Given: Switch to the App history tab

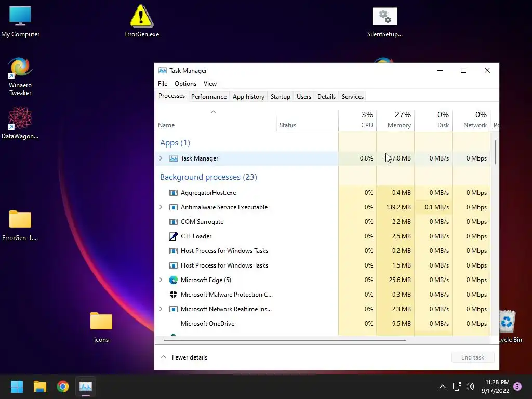Looking at the screenshot, I should pyautogui.click(x=248, y=97).
